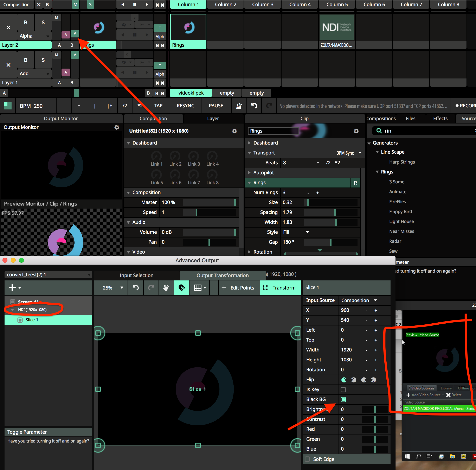Select the hand pan tool in Advanced Output
This screenshot has width=476, height=470.
[x=166, y=288]
